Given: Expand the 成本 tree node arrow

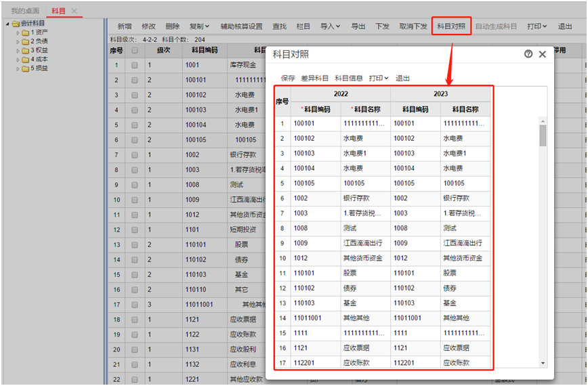Looking at the screenshot, I should (x=18, y=60).
